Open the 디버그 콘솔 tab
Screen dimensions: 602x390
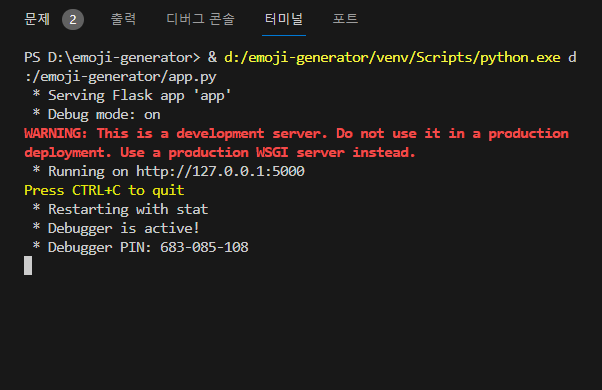click(200, 19)
